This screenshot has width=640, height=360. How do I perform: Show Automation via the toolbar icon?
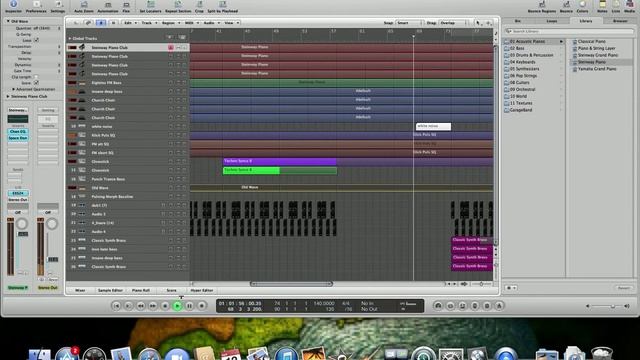[x=108, y=6]
